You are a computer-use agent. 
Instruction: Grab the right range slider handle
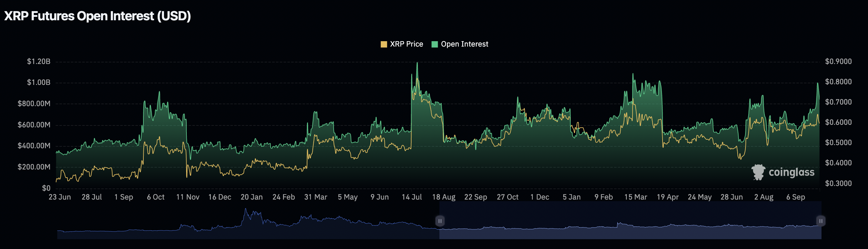[x=821, y=221]
